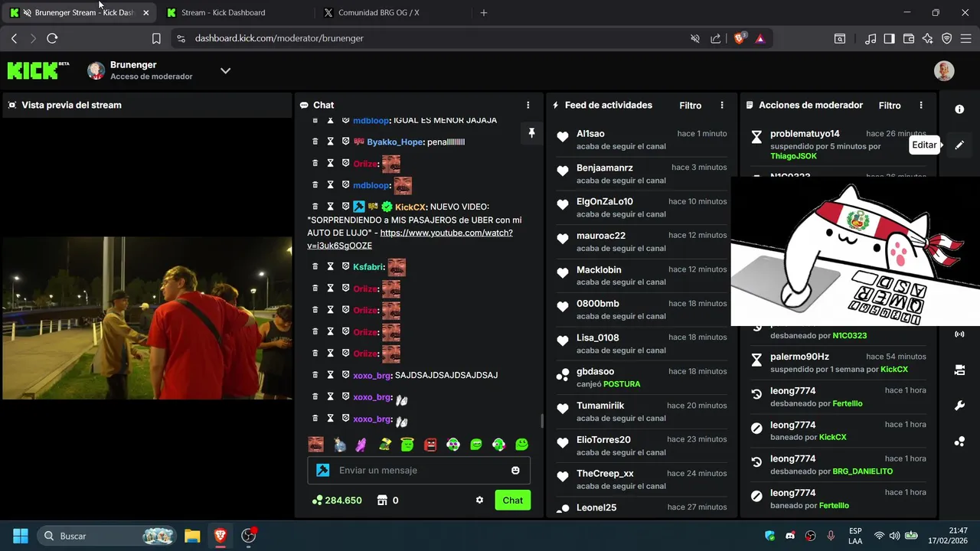Click the address bar URL dashboard.kick.com
This screenshot has width=980, height=551.
pyautogui.click(x=279, y=38)
